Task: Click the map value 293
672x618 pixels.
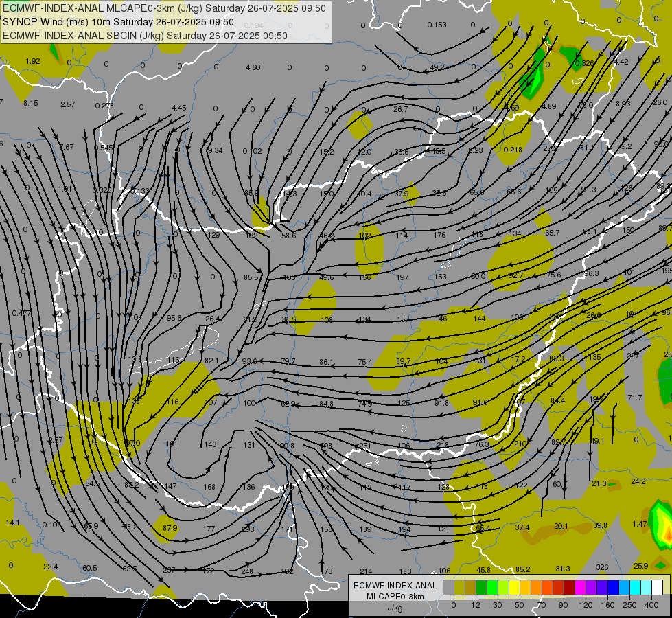Action: pos(248,529)
